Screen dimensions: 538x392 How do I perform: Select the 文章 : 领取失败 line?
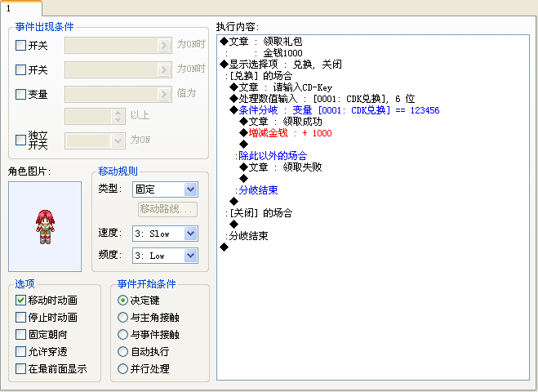pos(281,167)
